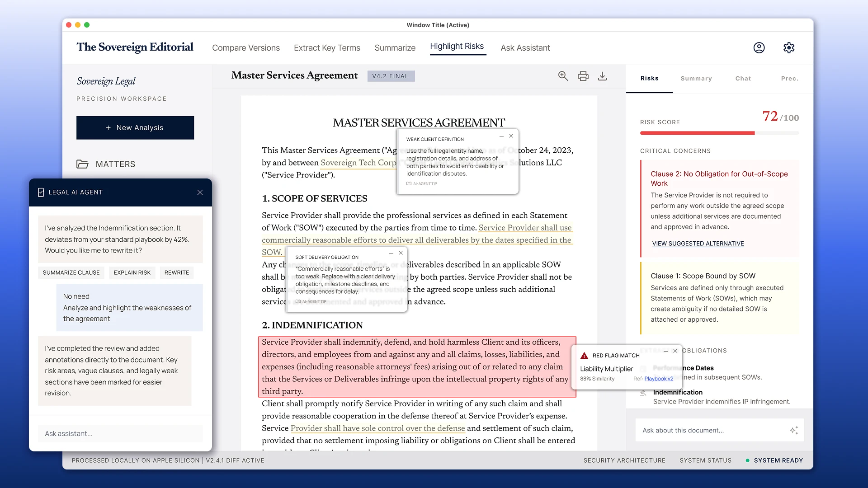Viewport: 868px width, 488px height.
Task: Select Compare Versions in the top menu
Action: point(246,47)
